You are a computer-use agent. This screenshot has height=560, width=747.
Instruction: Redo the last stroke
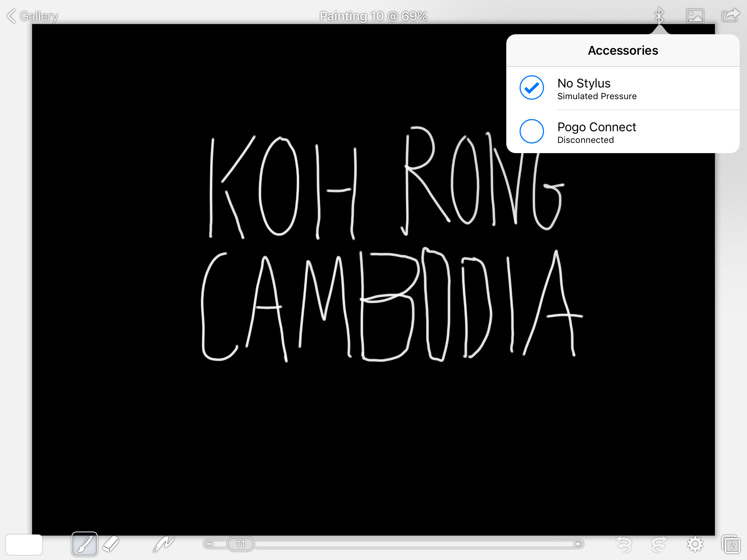point(659,544)
